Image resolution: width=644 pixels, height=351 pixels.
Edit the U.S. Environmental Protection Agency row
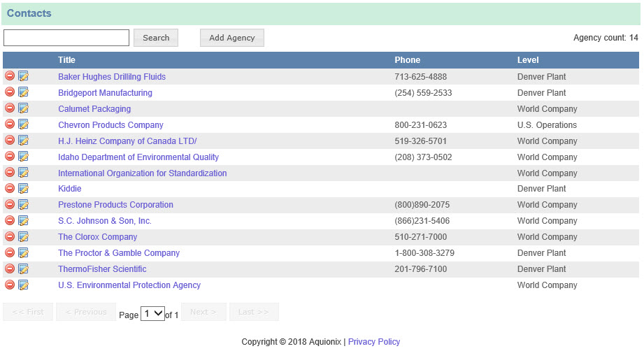tap(23, 285)
